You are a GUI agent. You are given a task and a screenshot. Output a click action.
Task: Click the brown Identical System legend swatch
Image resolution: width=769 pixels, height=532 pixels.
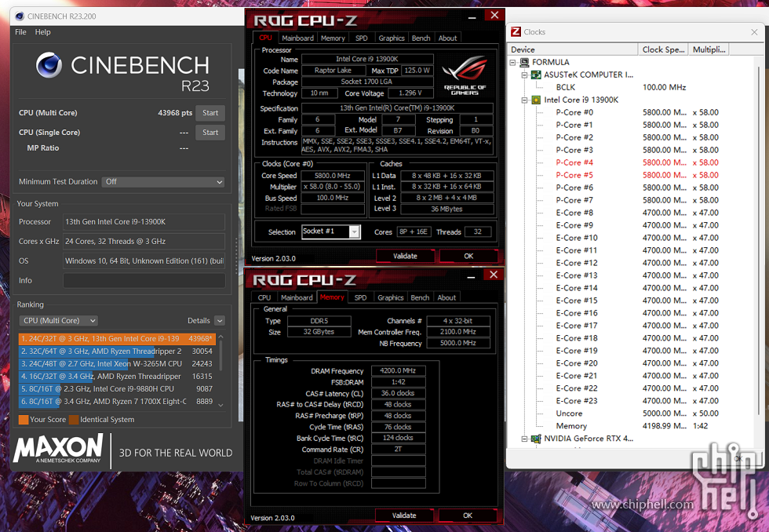pyautogui.click(x=74, y=420)
